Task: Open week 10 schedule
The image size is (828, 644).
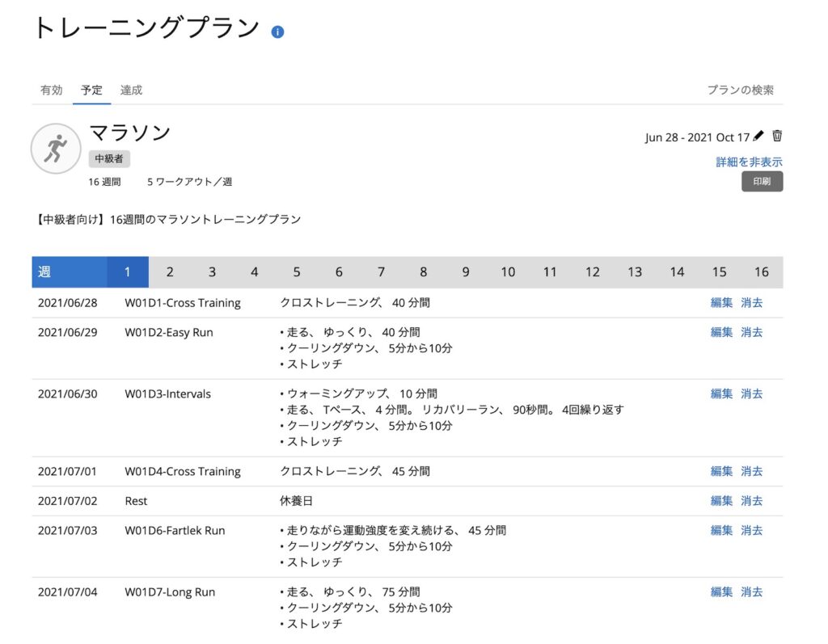Action: (x=508, y=271)
